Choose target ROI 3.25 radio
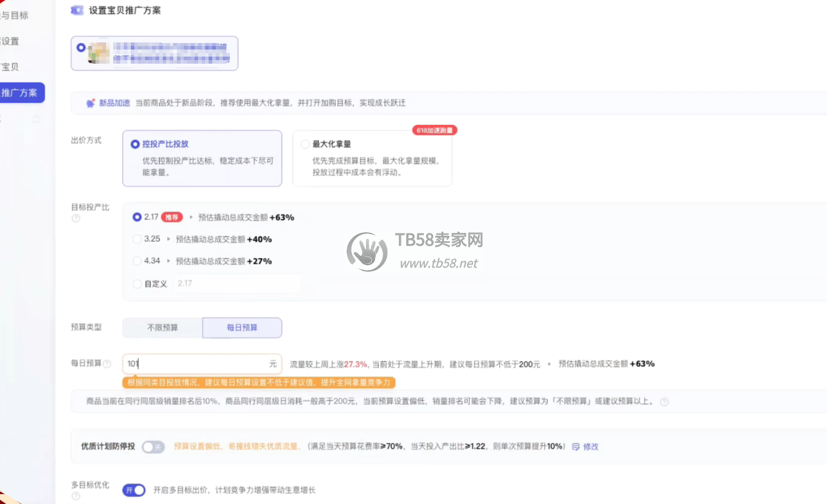The height and width of the screenshot is (504, 827). pos(137,239)
